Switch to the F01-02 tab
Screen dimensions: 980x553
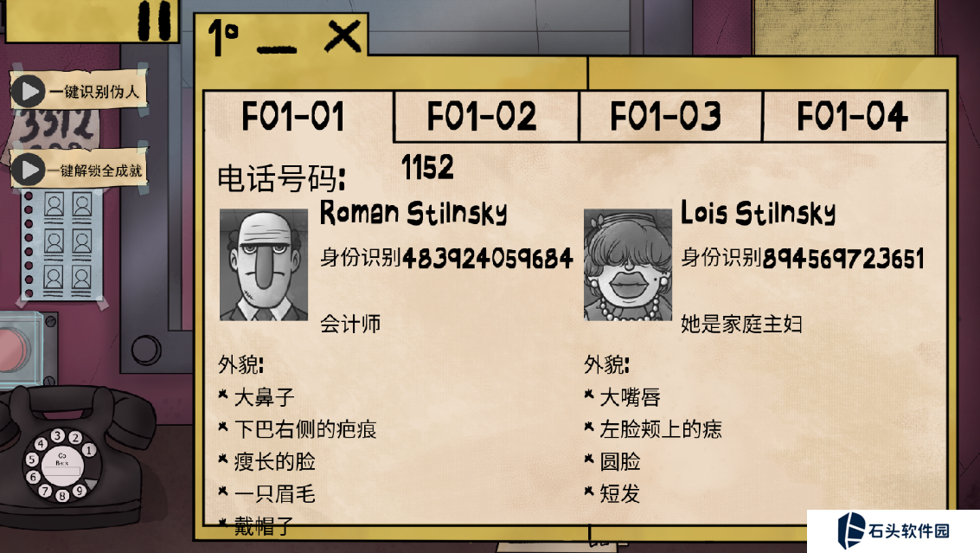point(481,116)
